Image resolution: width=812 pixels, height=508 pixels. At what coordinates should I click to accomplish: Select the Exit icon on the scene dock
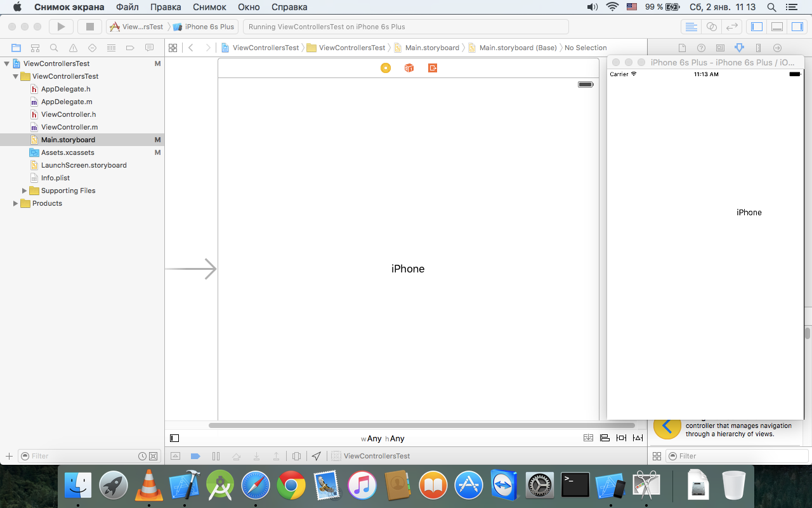[x=433, y=68]
